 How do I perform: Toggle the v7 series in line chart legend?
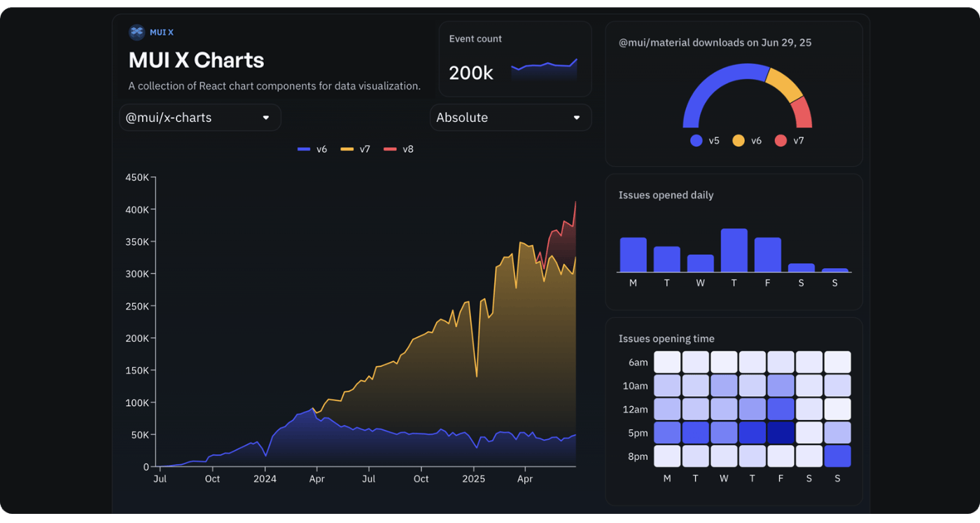point(356,149)
